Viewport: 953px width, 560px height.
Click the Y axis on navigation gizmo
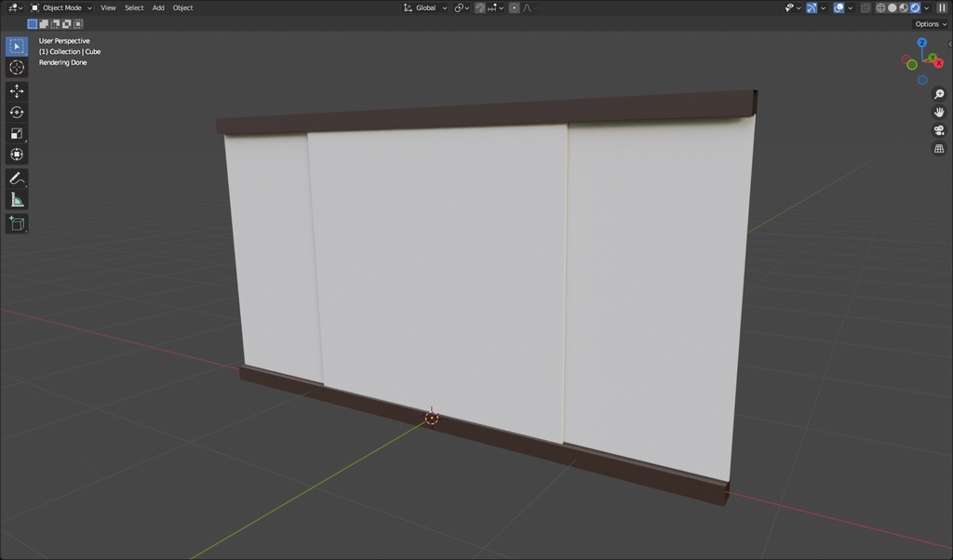click(932, 58)
